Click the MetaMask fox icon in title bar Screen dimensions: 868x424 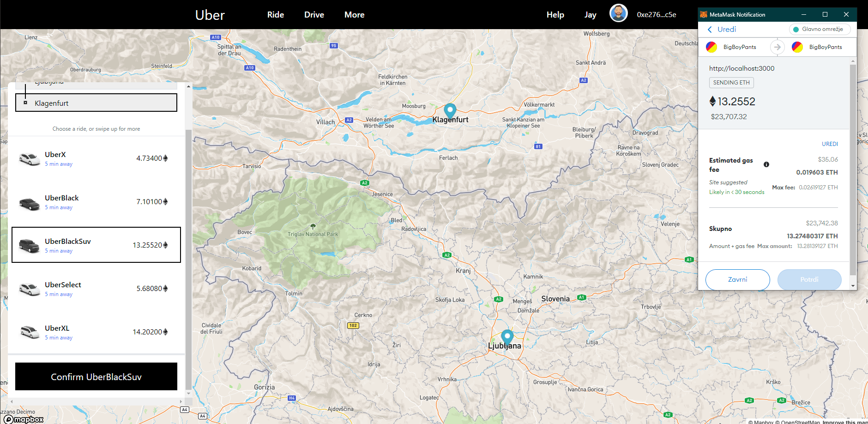click(704, 14)
